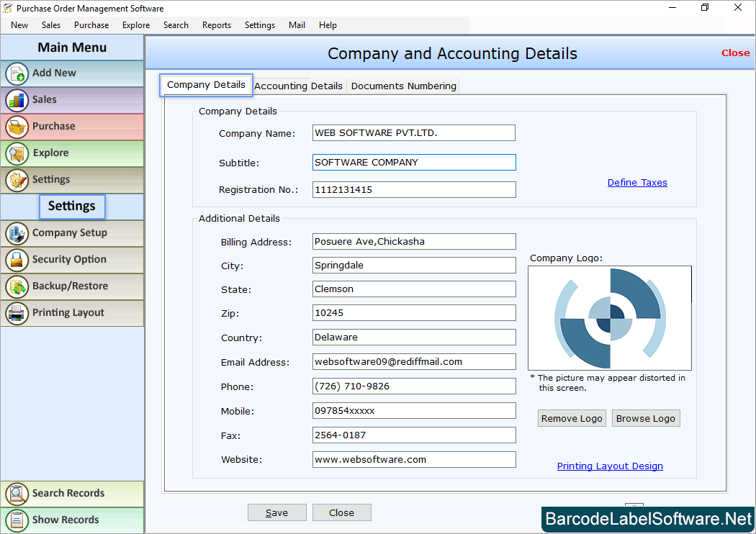The width and height of the screenshot is (756, 534).
Task: Remove the current company logo
Action: click(x=572, y=418)
